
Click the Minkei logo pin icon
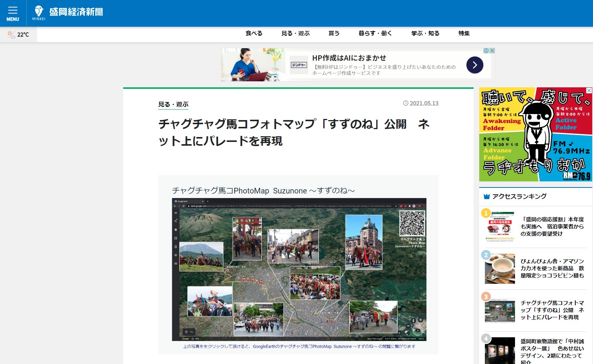[38, 11]
